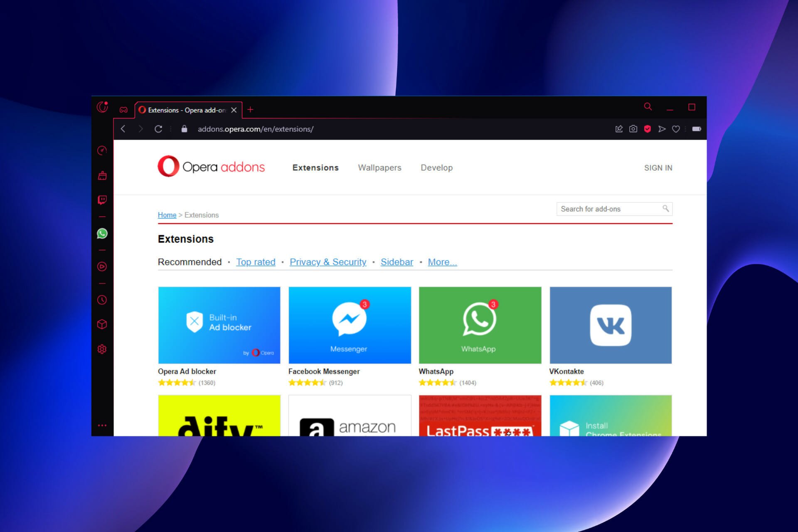Click the More... extensions filter

(442, 262)
